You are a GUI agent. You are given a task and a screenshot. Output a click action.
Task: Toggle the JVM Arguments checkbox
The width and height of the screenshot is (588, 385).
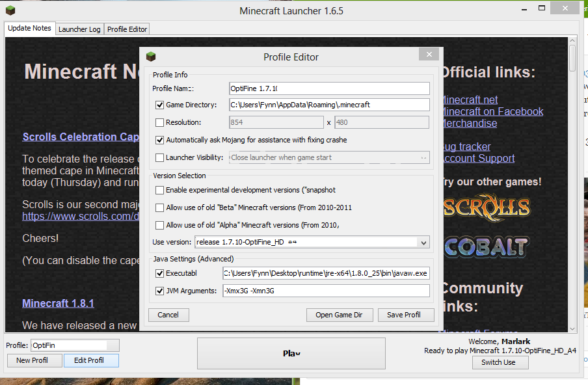pos(160,291)
